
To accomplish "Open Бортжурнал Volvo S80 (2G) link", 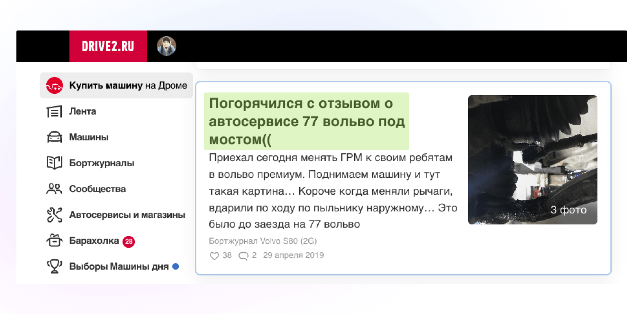I will pos(263,241).
